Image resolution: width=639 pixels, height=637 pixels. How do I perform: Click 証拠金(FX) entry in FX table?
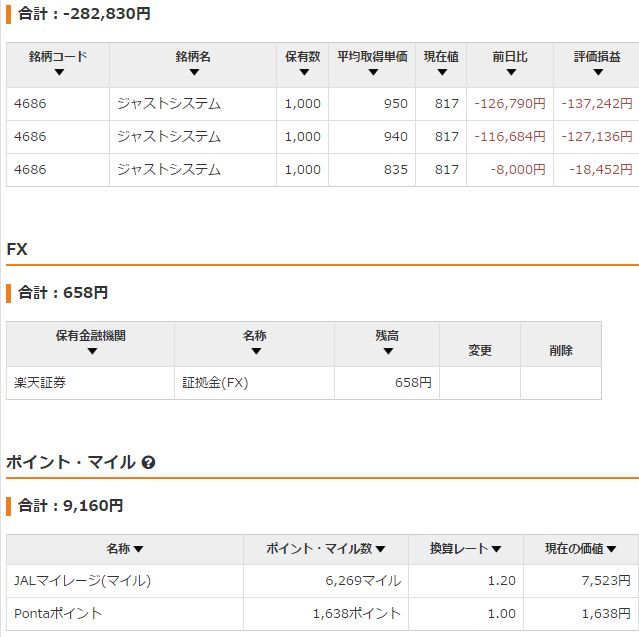(215, 383)
